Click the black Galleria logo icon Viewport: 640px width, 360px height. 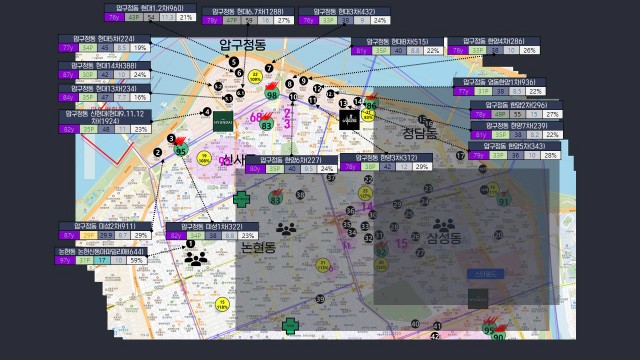coord(349,120)
